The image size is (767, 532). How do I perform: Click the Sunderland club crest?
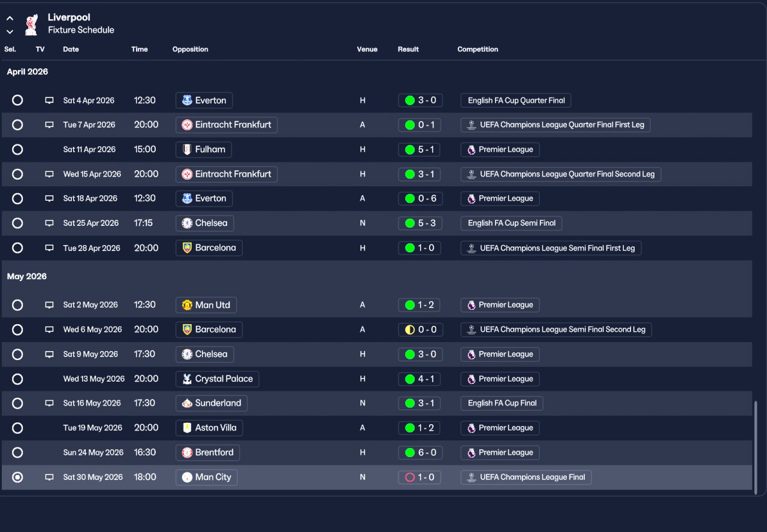pyautogui.click(x=187, y=403)
